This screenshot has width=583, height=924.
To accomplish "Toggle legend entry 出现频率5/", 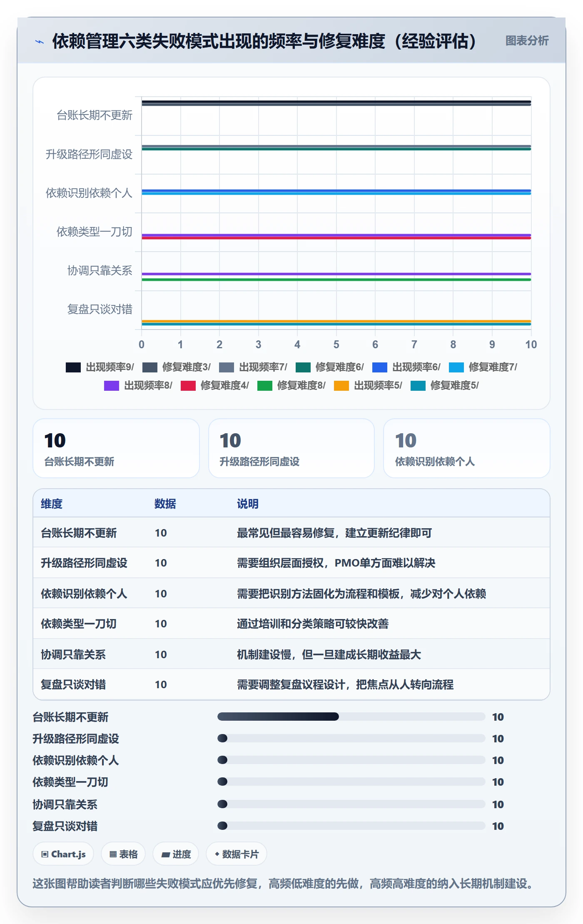I will (368, 385).
